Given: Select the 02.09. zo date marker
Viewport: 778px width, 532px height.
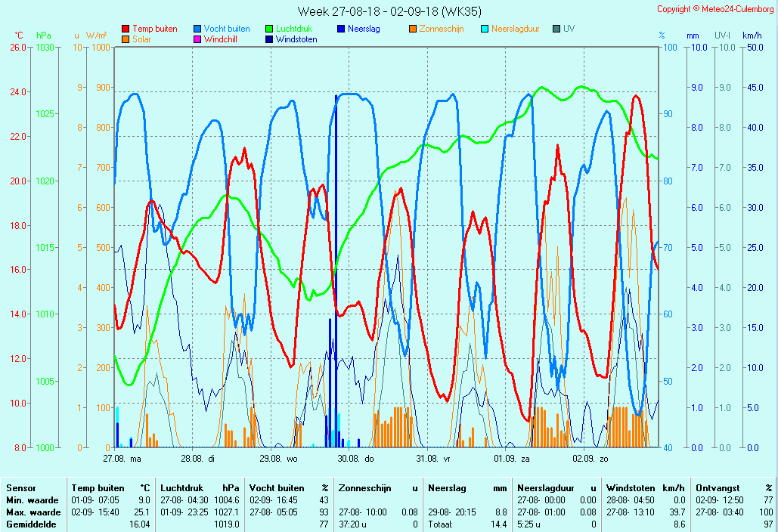Looking at the screenshot, I should [590, 458].
